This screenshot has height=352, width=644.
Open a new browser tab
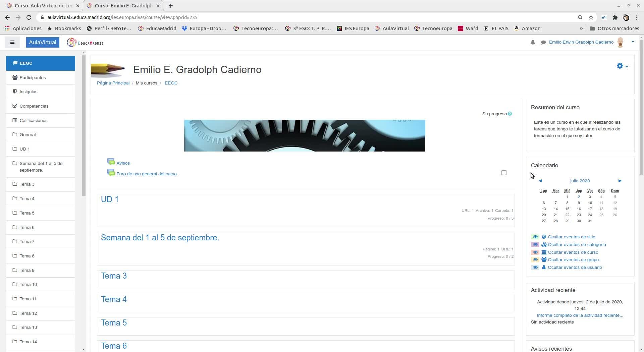coord(171,6)
